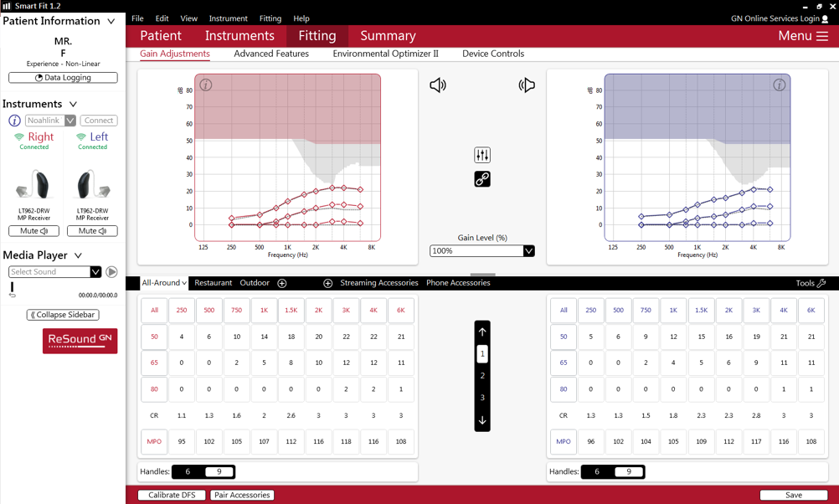The image size is (839, 504).
Task: Click Pair Accessories
Action: [242, 495]
